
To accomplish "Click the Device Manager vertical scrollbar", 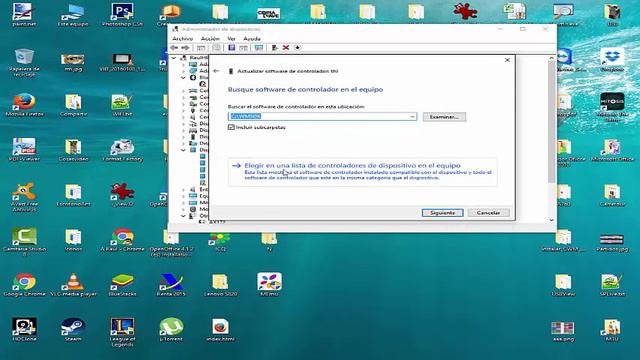I will point(551,122).
